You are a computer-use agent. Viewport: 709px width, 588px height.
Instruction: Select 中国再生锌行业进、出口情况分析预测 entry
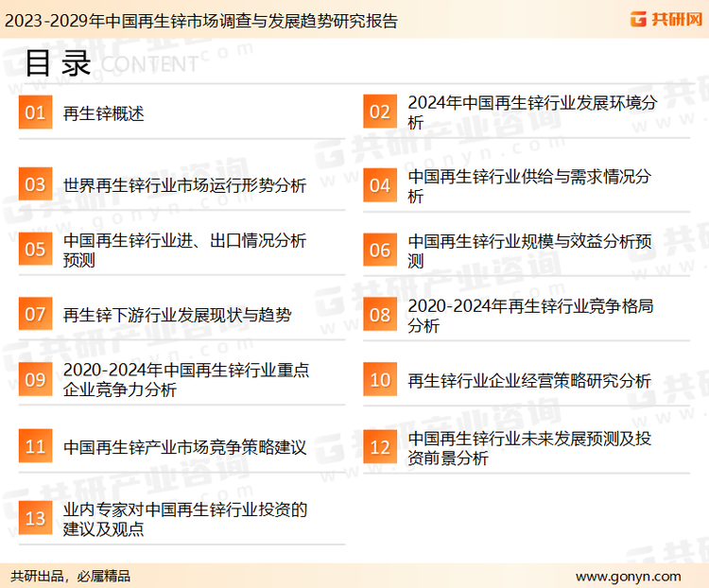pyautogui.click(x=185, y=250)
